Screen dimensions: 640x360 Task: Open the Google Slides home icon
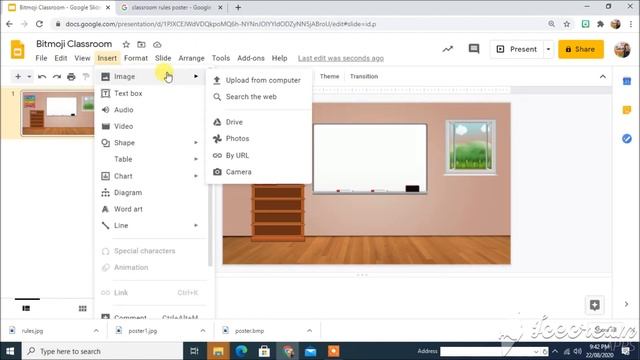(17, 49)
